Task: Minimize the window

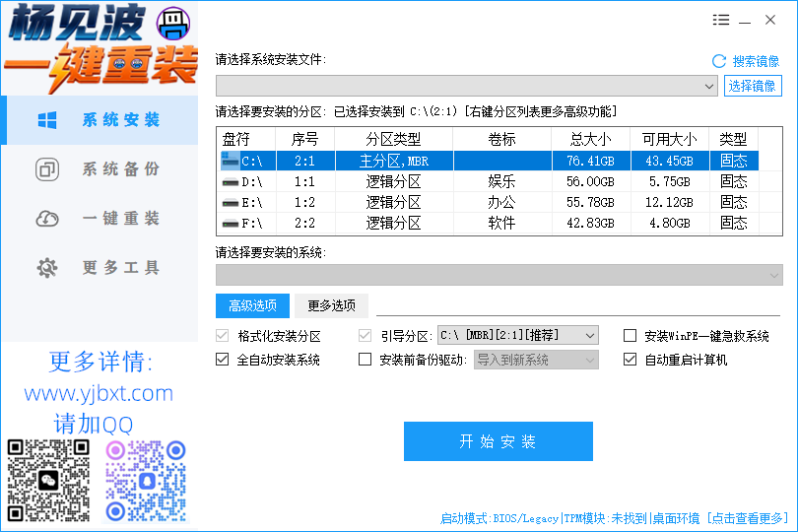Action: [745, 21]
